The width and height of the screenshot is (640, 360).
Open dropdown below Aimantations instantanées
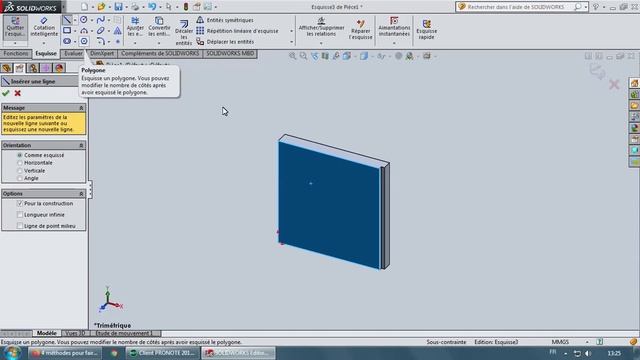(394, 43)
